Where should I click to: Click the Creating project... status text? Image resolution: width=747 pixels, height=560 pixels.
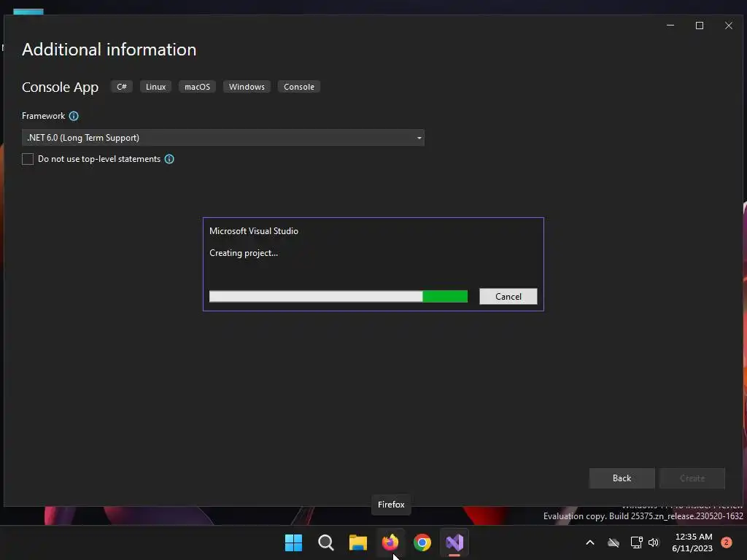click(244, 253)
